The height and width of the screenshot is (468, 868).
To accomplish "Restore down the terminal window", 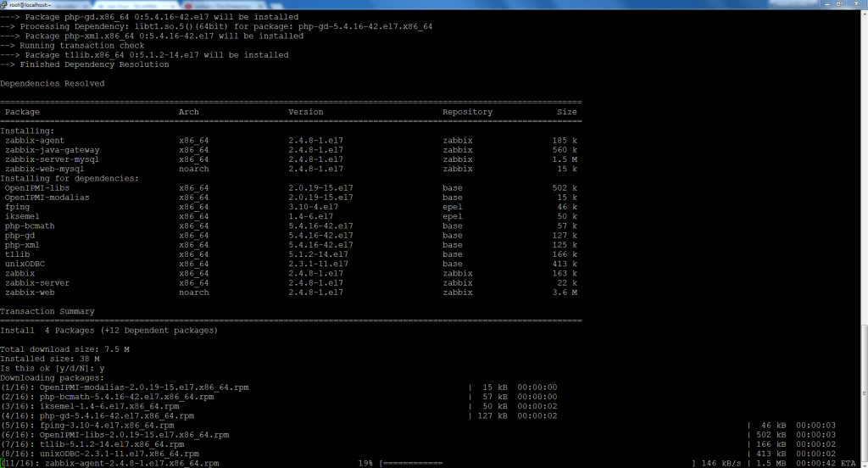I will [x=838, y=4].
